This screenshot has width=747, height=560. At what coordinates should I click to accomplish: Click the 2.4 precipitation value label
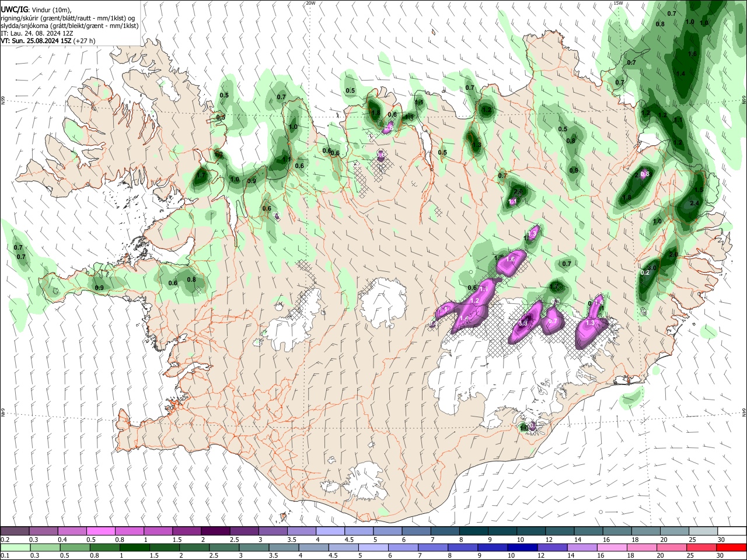tap(694, 203)
